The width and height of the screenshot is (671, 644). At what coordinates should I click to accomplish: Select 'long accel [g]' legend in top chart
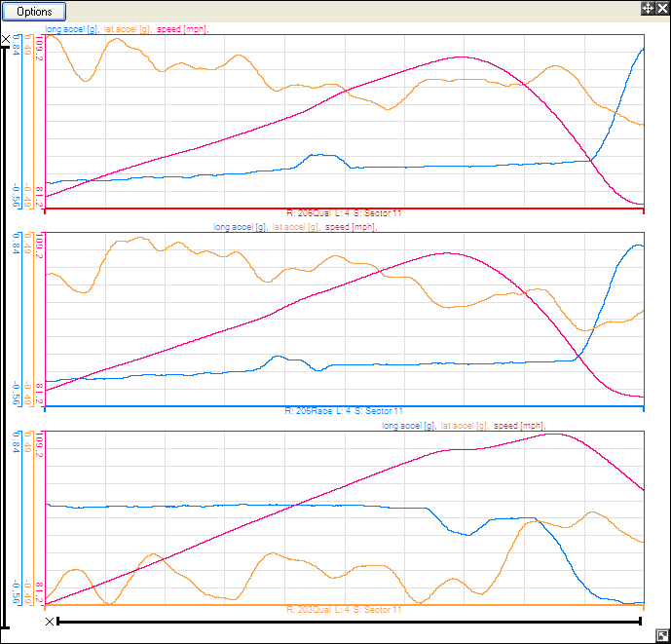pos(71,29)
